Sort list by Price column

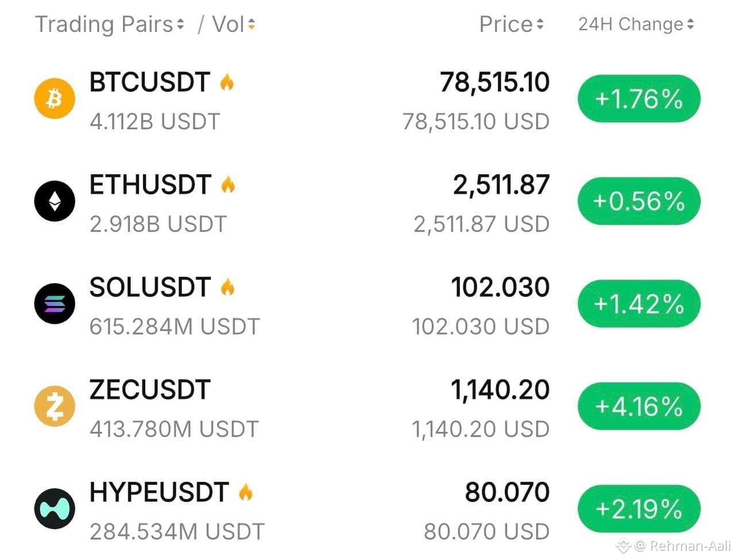tap(511, 24)
